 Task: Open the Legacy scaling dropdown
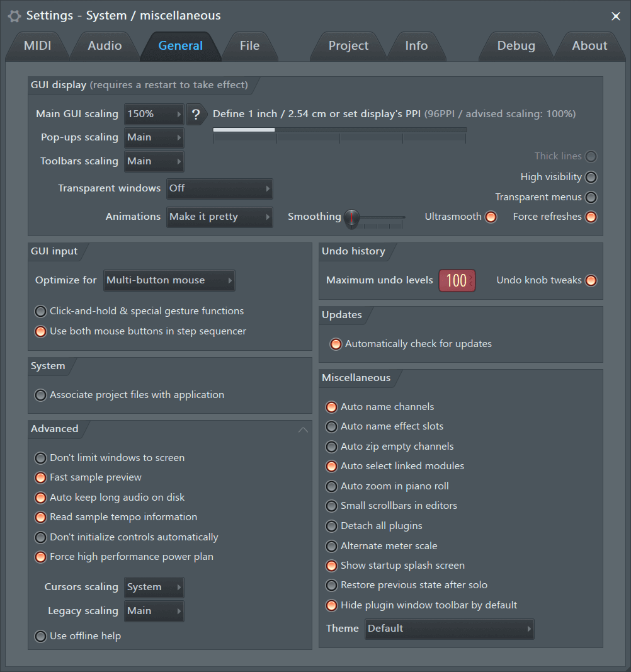tap(154, 611)
